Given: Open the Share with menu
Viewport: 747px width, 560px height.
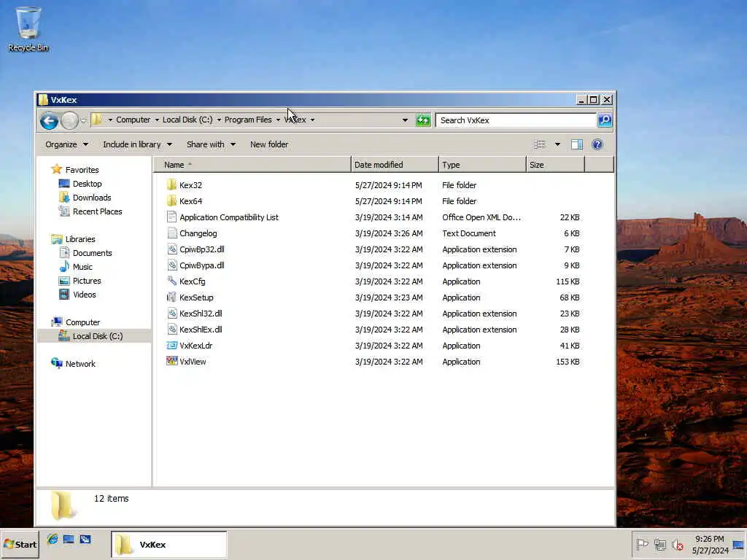Looking at the screenshot, I should click(211, 144).
